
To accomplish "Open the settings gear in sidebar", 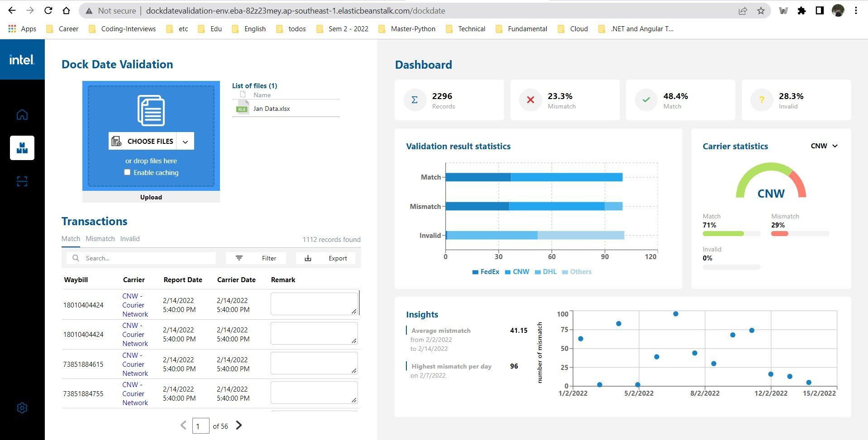I will click(22, 408).
